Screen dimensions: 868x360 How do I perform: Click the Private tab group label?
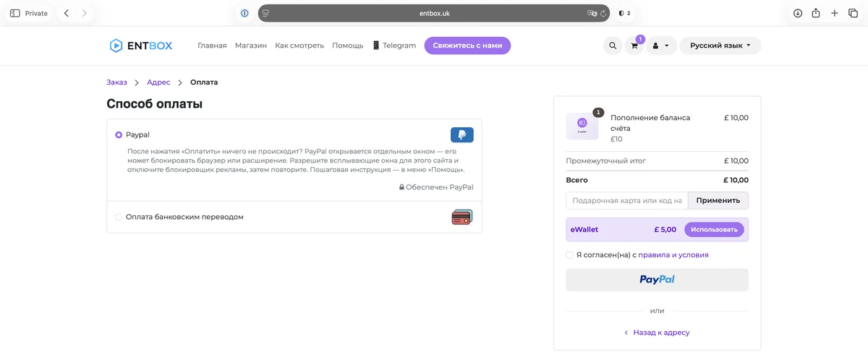[36, 13]
